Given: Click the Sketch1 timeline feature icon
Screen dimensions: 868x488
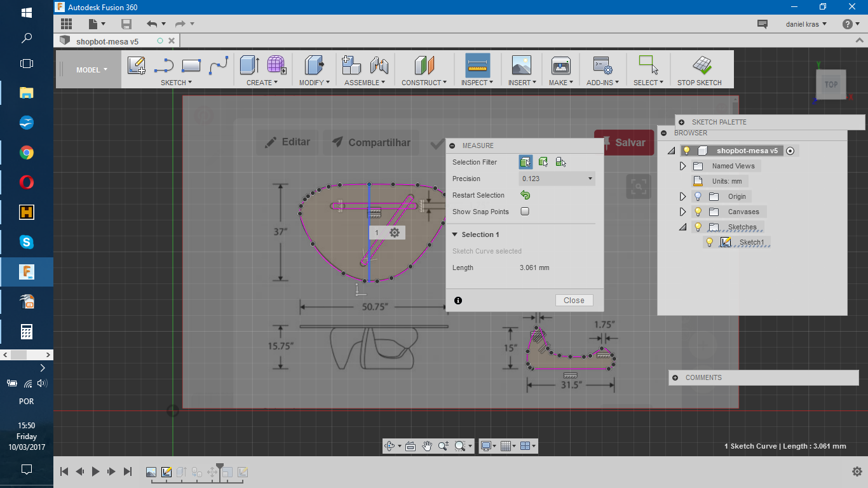Looking at the screenshot, I should (166, 472).
